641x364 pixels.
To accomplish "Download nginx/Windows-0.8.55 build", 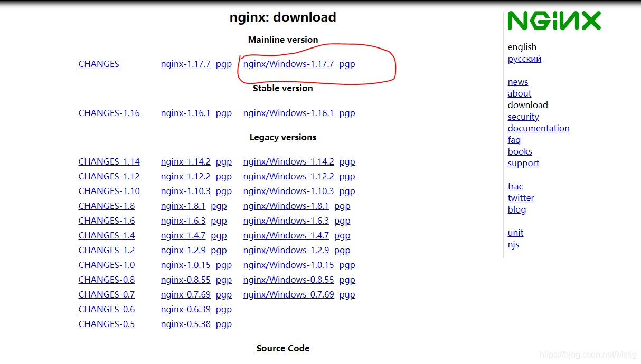I will (288, 280).
